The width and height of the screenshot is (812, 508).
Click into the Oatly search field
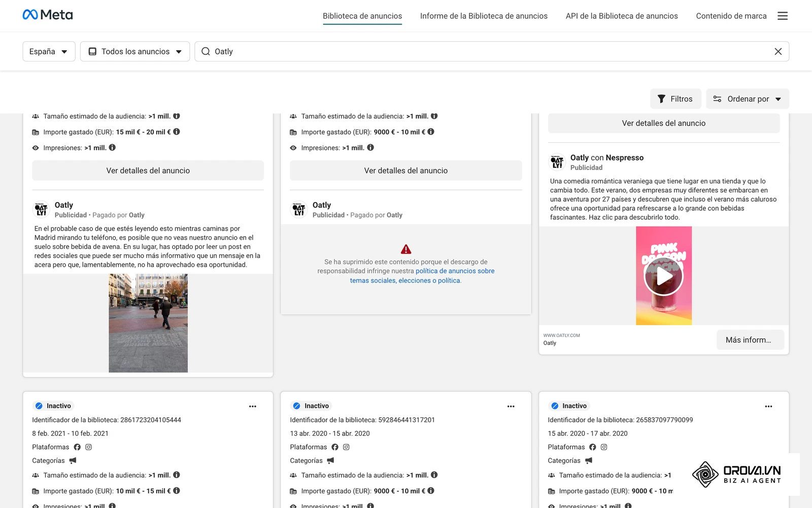[x=491, y=51]
